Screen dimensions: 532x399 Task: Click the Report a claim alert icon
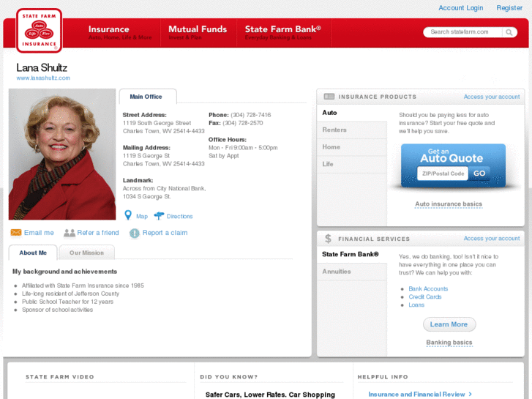point(135,233)
